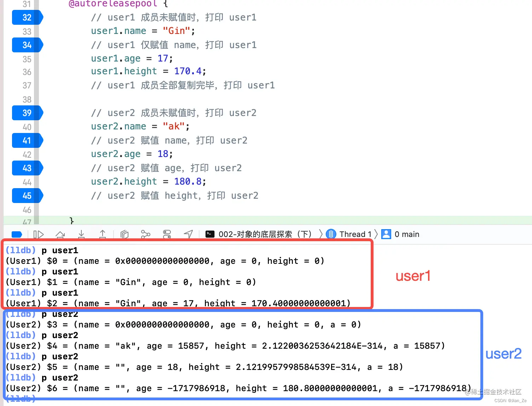Click Simulate Location arrow icon
Viewport: 532px width, 406px height.
coord(189,234)
